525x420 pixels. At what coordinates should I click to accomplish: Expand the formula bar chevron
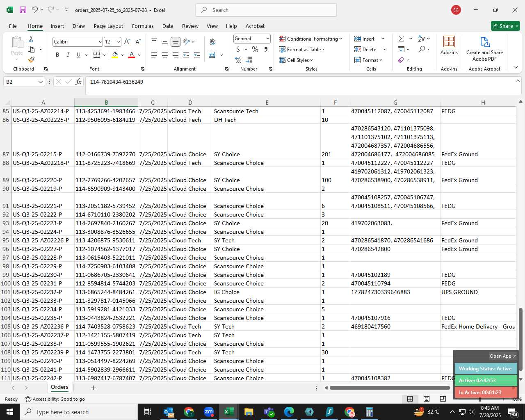pos(518,81)
